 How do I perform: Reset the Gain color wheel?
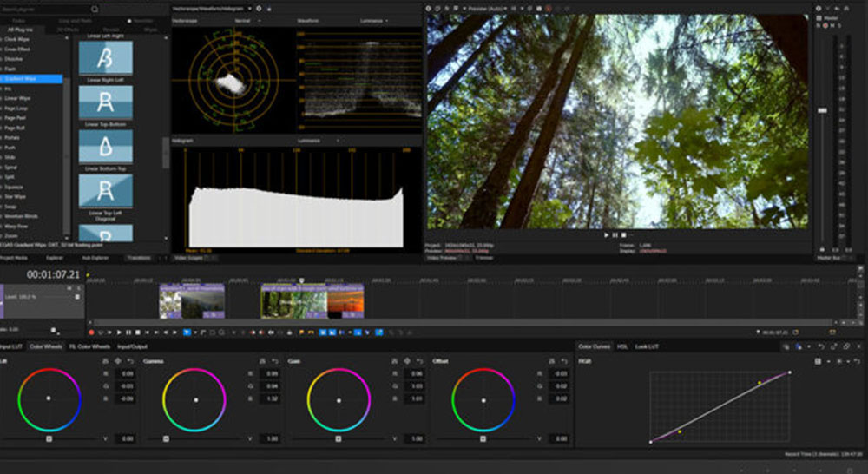[x=419, y=361]
